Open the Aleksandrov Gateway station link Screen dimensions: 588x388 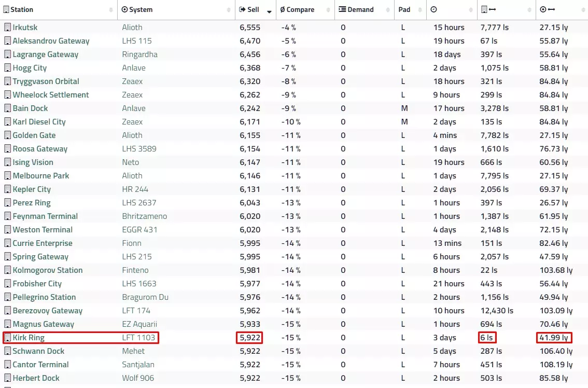click(51, 41)
